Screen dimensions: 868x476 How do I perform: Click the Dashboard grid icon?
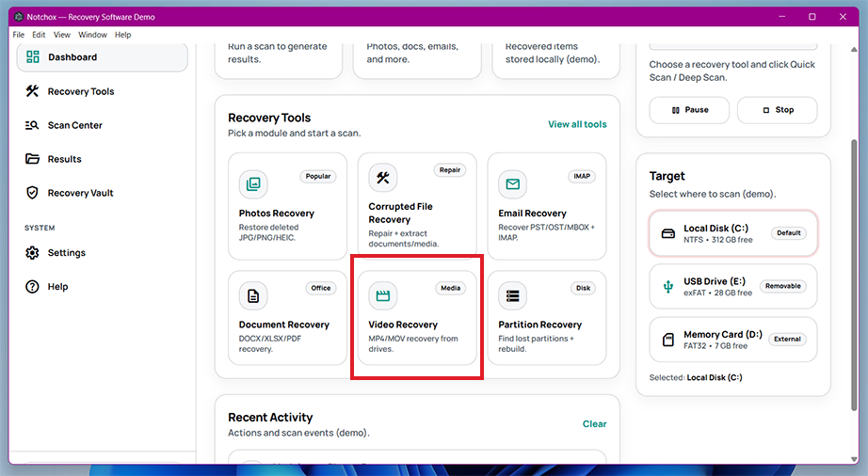[x=33, y=57]
